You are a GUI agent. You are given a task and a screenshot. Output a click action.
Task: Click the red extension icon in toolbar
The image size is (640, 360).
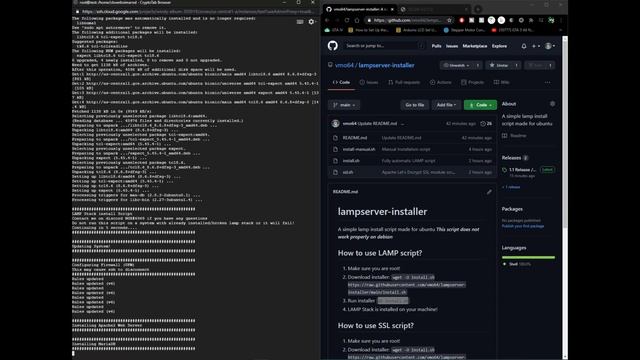[462, 20]
